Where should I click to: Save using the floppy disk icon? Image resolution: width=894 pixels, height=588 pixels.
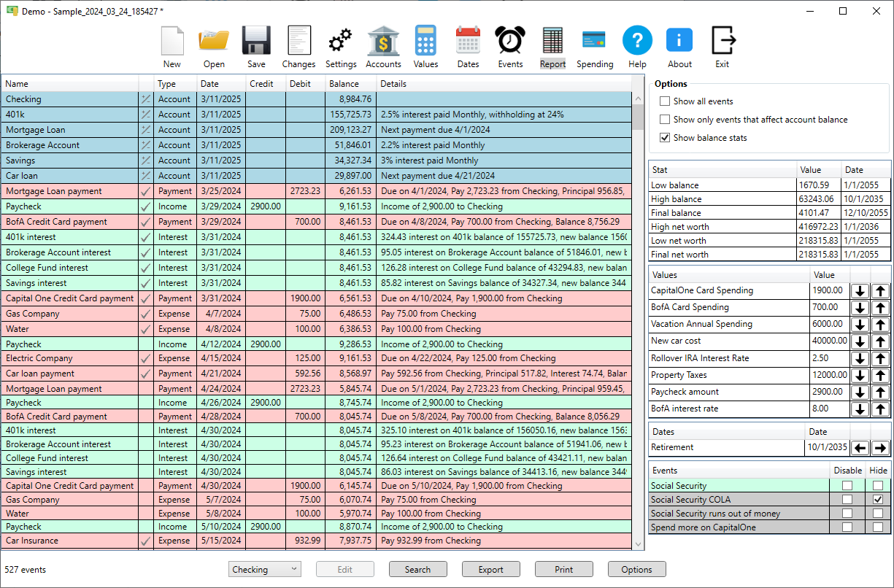point(256,47)
